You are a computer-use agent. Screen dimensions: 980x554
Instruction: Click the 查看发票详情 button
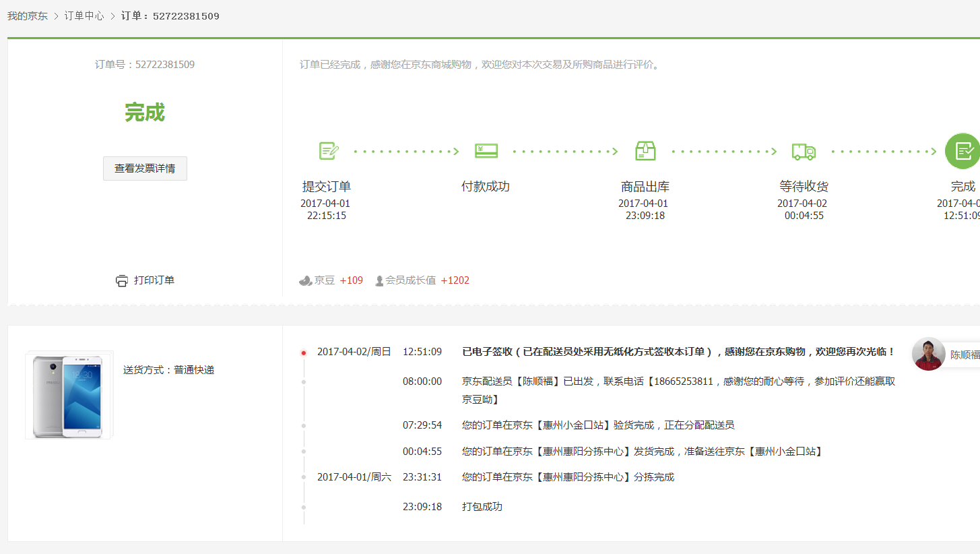(145, 168)
